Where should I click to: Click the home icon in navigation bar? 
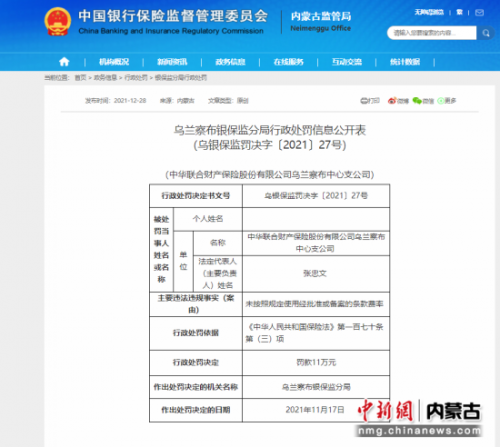coord(64,62)
